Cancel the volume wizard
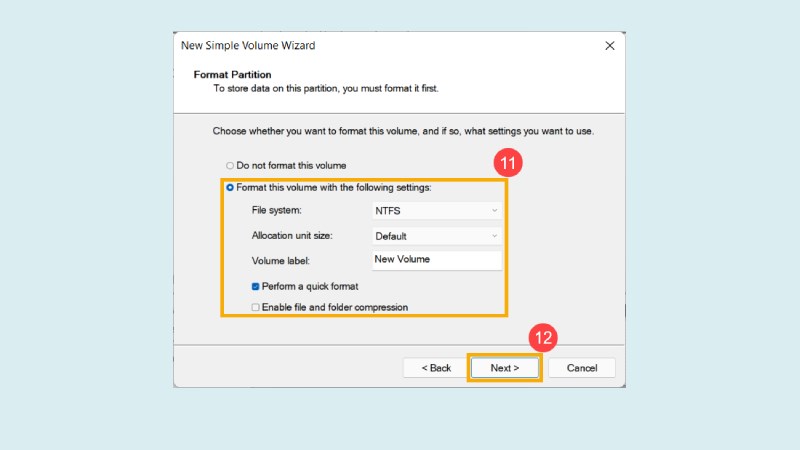Viewport: 800px width, 450px height. pyautogui.click(x=581, y=368)
